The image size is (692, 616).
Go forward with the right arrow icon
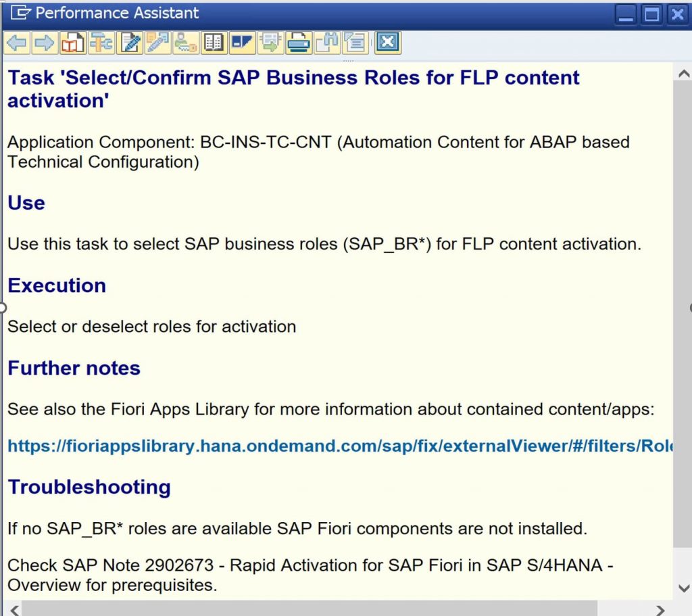(x=44, y=43)
